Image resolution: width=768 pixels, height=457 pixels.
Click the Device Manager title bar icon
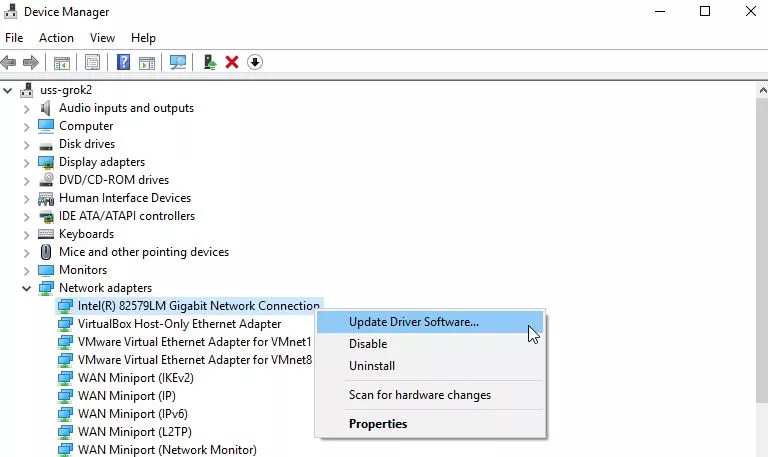10,11
